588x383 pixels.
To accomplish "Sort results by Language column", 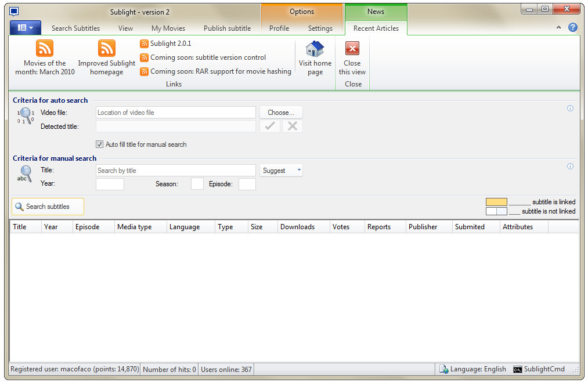I will (191, 227).
